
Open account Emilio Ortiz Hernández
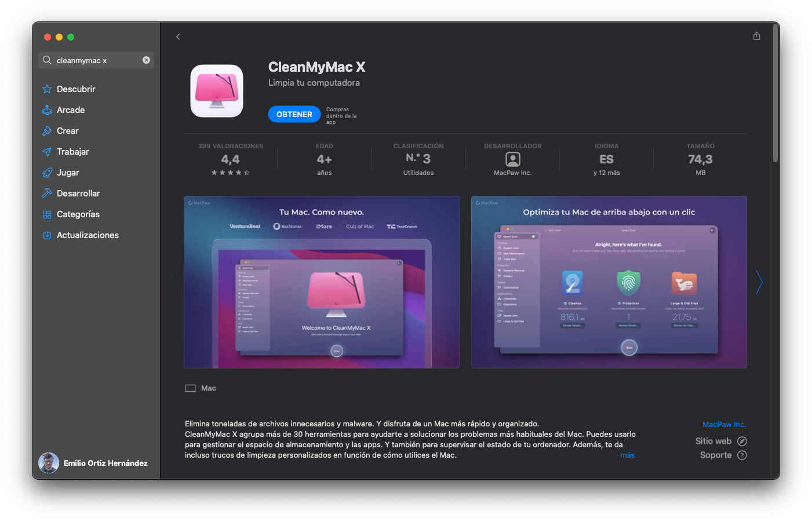pyautogui.click(x=93, y=463)
